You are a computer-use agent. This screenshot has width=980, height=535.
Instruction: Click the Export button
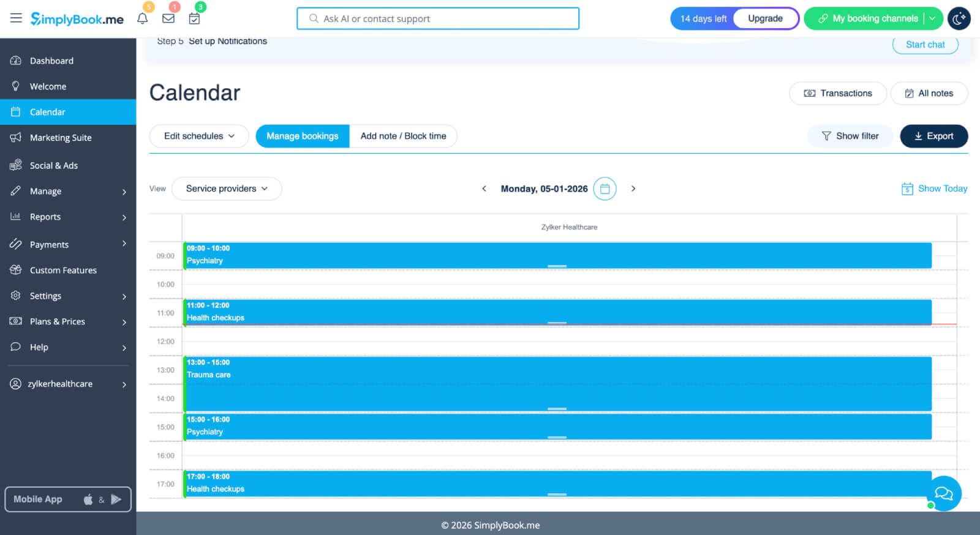tap(934, 136)
